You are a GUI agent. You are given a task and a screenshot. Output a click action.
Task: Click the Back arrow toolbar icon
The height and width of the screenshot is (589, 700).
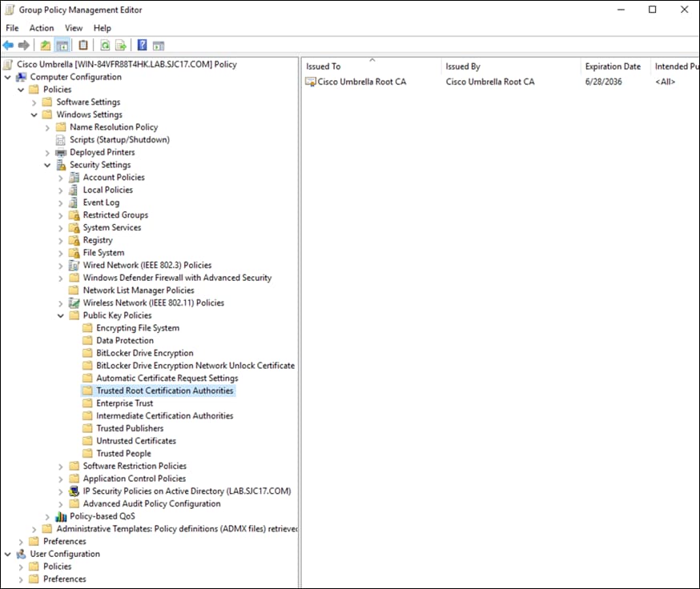click(x=8, y=45)
